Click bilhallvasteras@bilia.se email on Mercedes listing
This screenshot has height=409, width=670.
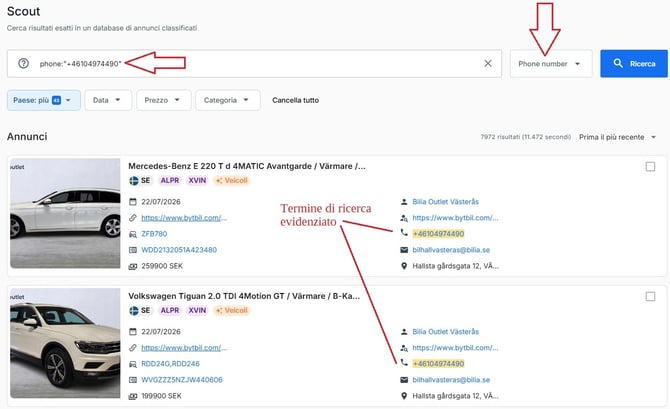click(x=451, y=250)
